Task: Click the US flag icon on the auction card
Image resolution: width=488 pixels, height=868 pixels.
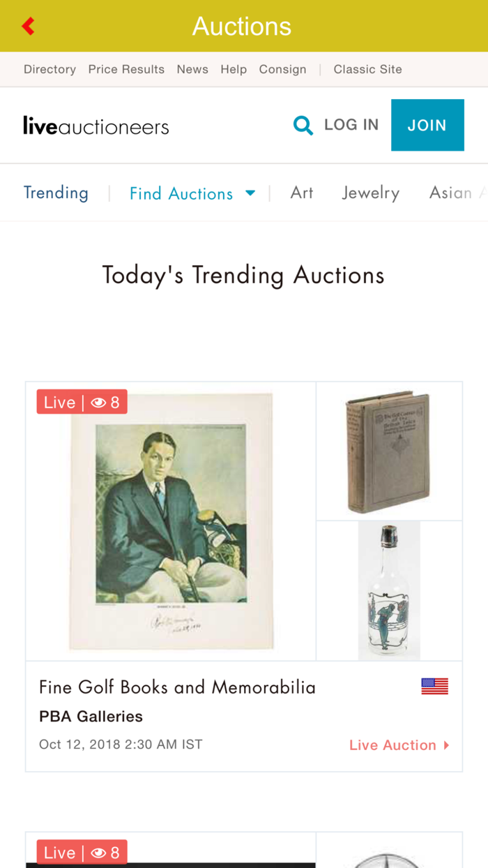Action: click(x=434, y=687)
